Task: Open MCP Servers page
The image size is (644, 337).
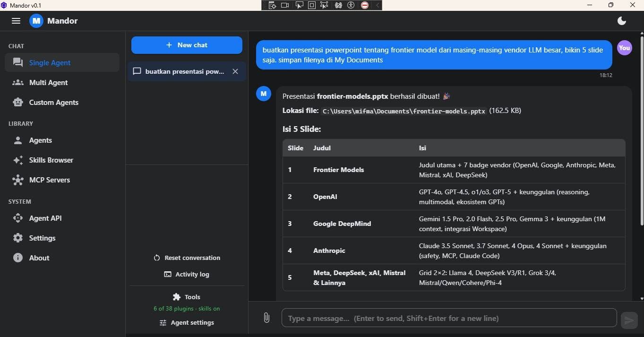Action: point(62,180)
